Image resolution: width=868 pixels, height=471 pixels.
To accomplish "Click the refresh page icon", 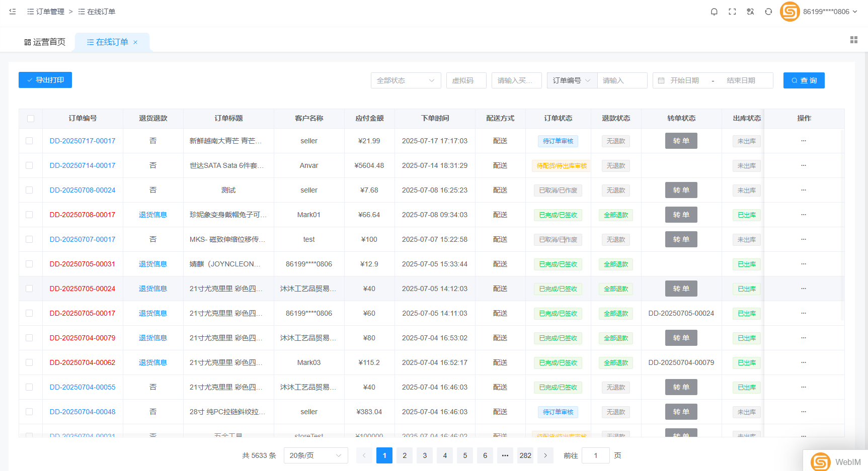I will click(768, 12).
